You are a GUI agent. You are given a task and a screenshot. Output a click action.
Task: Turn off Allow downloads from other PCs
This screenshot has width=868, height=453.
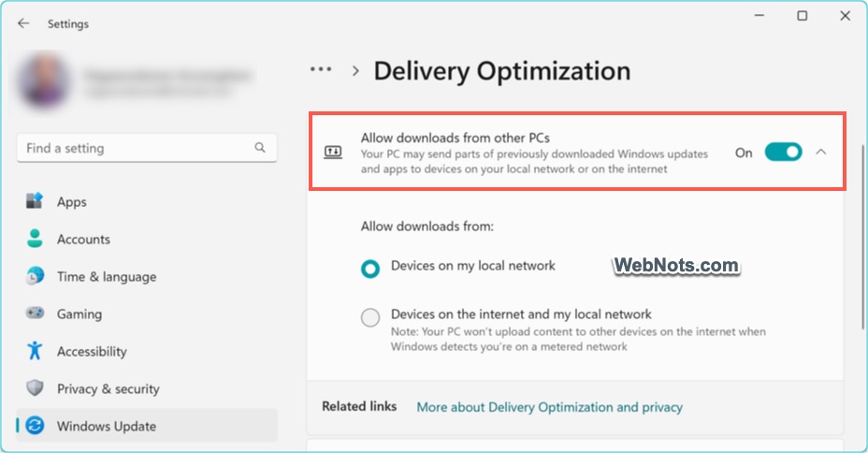pos(783,153)
